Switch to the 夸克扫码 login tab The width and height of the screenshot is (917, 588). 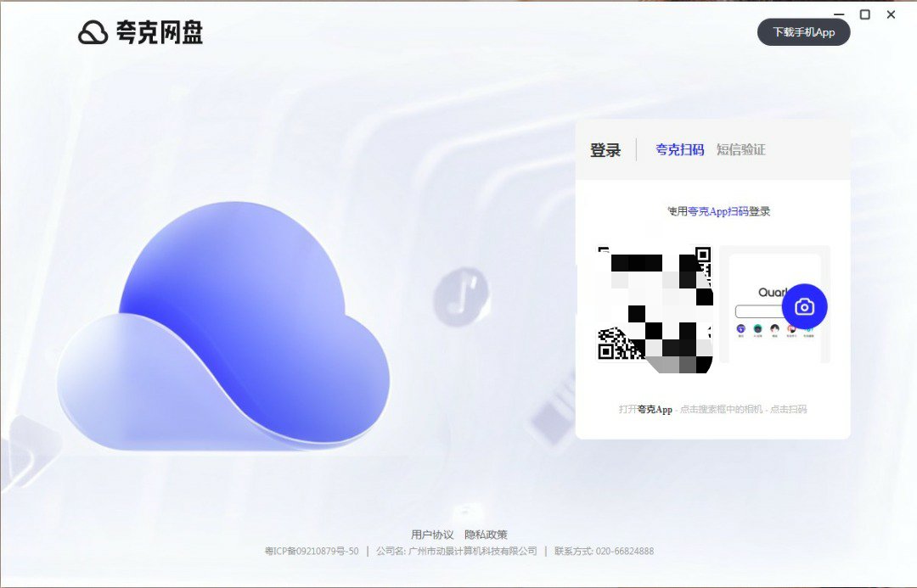pyautogui.click(x=679, y=149)
